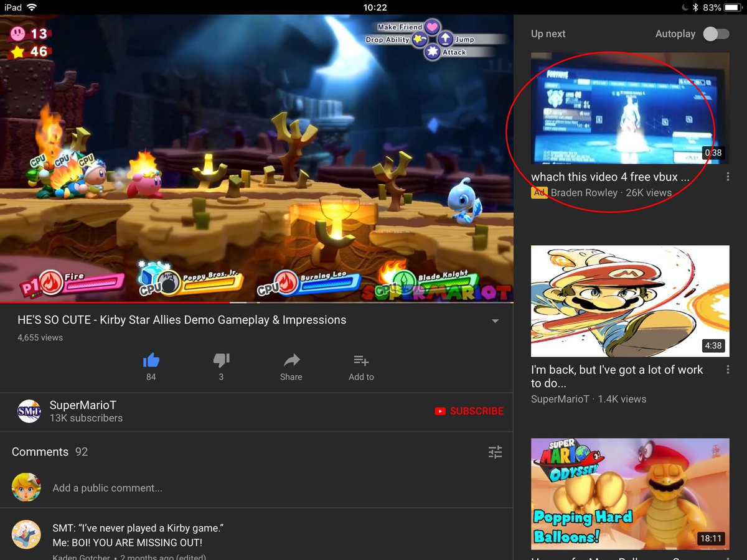Tap the 3 dislikes count

pyautogui.click(x=221, y=377)
